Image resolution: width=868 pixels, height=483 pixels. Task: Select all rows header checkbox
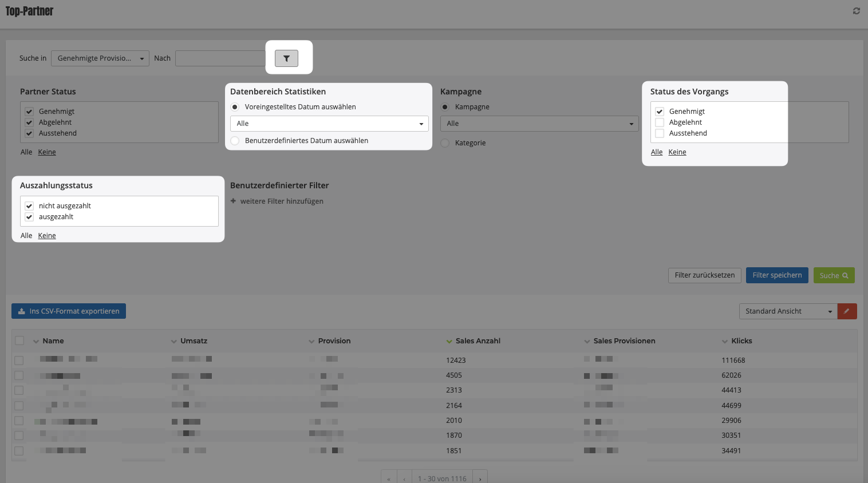coord(19,341)
